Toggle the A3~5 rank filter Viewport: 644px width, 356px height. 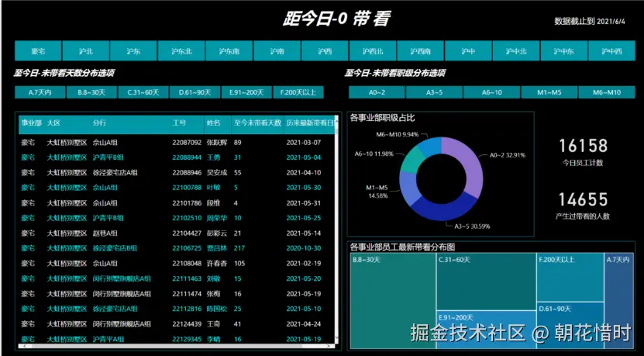[x=434, y=92]
